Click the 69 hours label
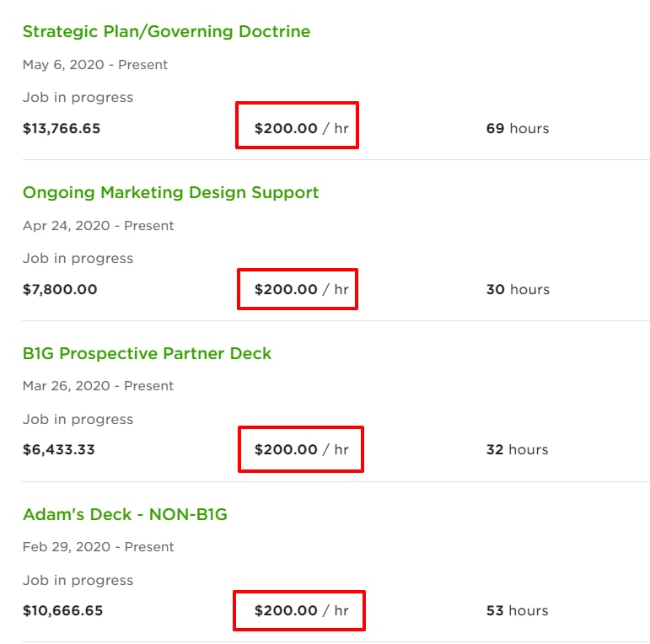 pyautogui.click(x=518, y=128)
